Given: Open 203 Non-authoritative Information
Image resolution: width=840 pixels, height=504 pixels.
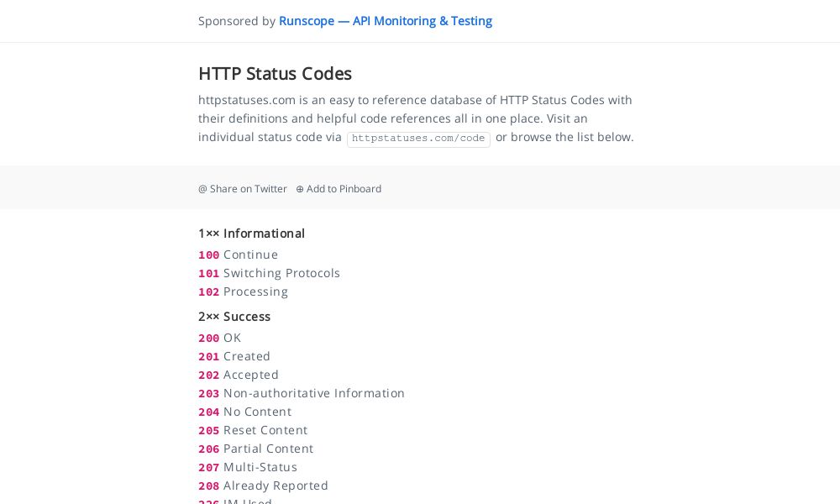Looking at the screenshot, I should coord(301,393).
